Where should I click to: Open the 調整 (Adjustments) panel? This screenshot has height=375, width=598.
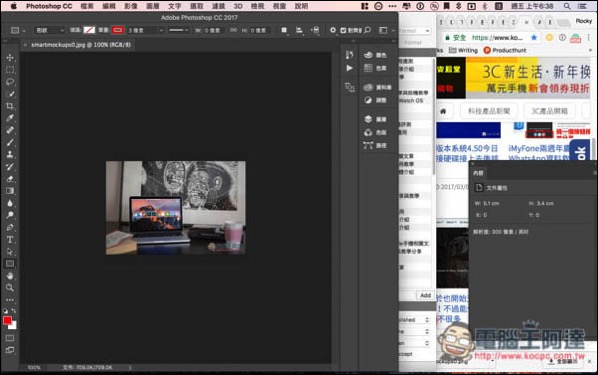tap(375, 100)
